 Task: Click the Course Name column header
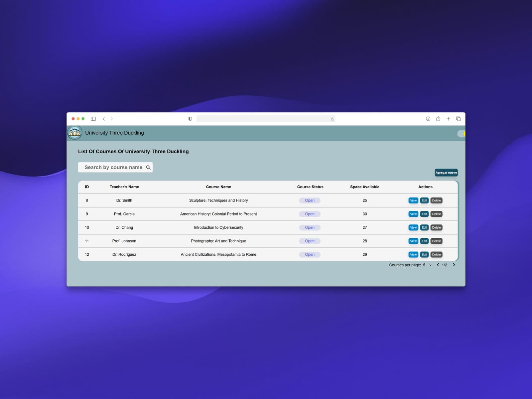[218, 187]
